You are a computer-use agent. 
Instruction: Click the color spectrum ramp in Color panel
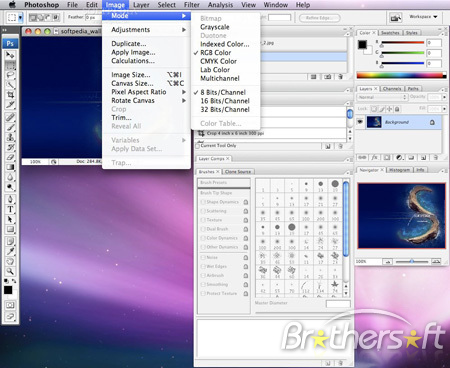coord(401,75)
